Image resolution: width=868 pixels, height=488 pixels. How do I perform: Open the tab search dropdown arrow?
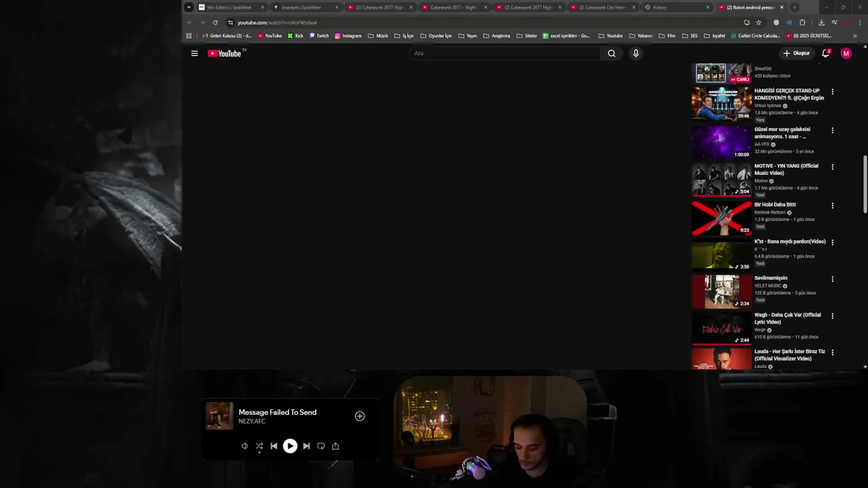tap(189, 7)
